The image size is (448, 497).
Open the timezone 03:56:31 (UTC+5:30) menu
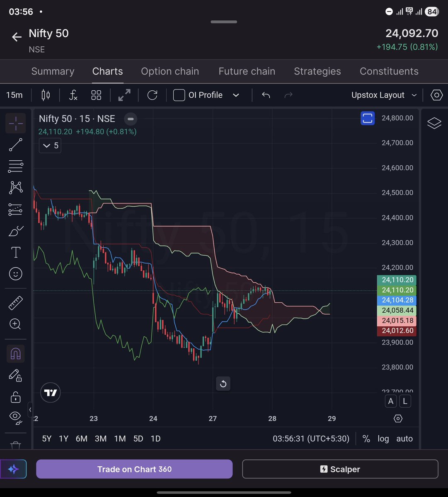[311, 439]
